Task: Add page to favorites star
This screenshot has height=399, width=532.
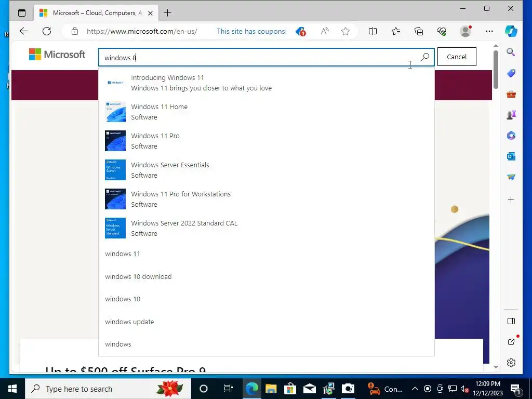Action: [345, 31]
